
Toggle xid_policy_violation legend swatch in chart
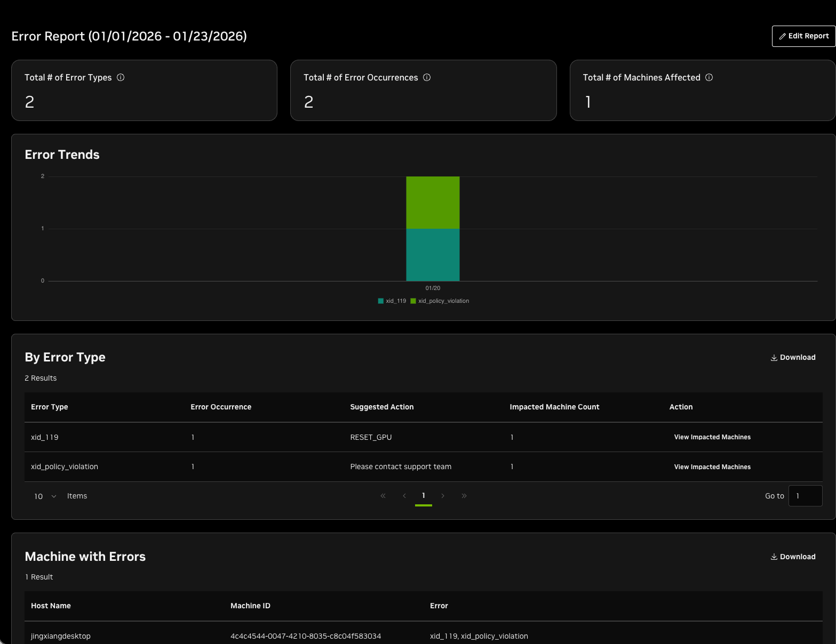click(413, 301)
